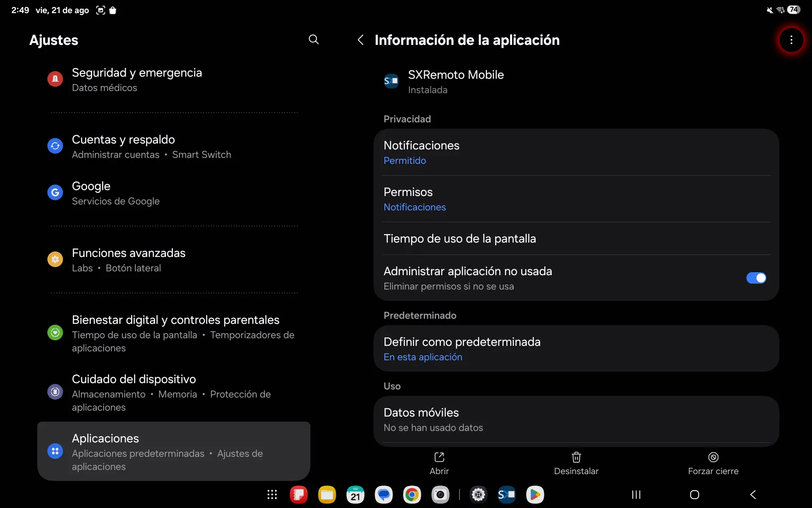The image size is (812, 508).
Task: Open Seguridad y emergencia settings
Action: 174,80
